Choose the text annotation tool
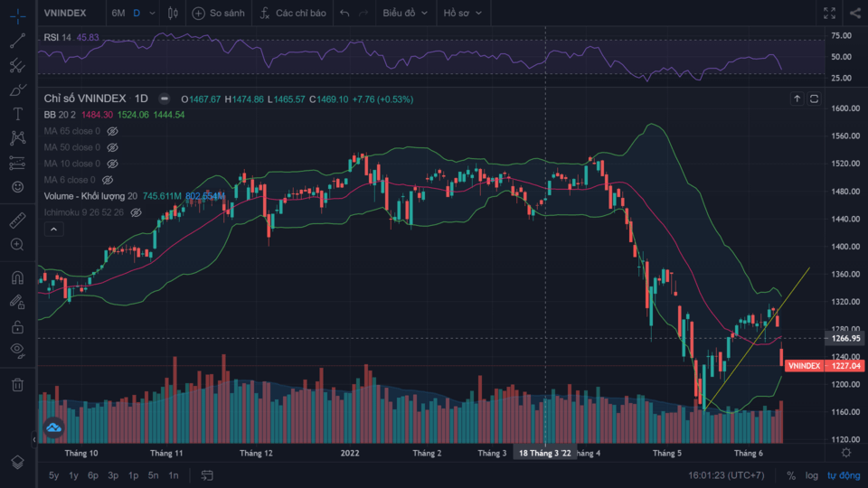Viewport: 868px width, 488px height. [17, 114]
